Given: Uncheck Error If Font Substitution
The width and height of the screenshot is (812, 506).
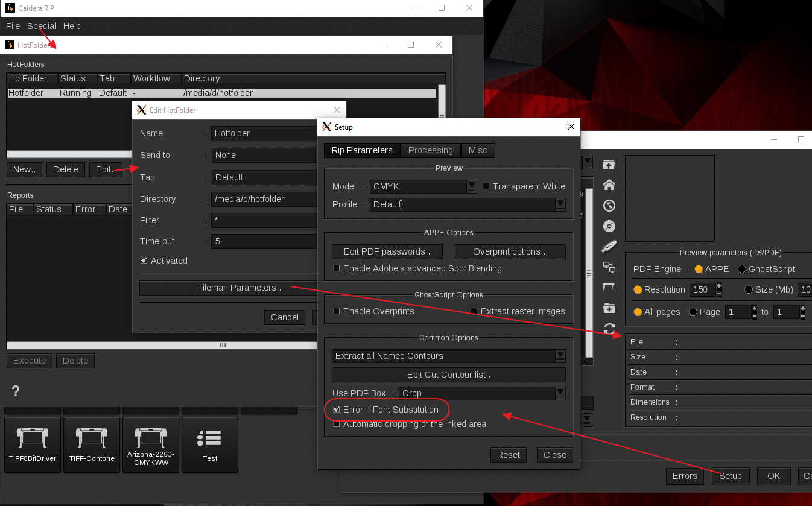Looking at the screenshot, I should pos(337,410).
